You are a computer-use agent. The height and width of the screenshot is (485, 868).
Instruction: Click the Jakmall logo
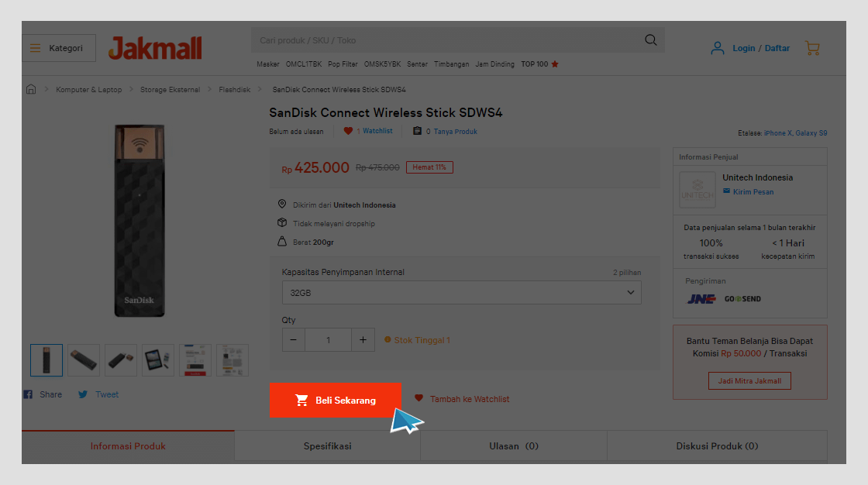click(155, 48)
